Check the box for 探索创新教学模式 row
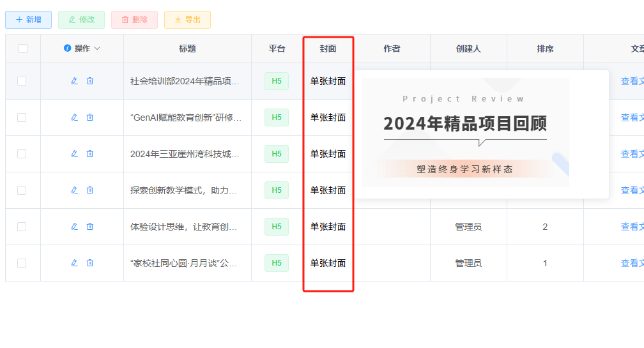644x348 pixels. 22,190
